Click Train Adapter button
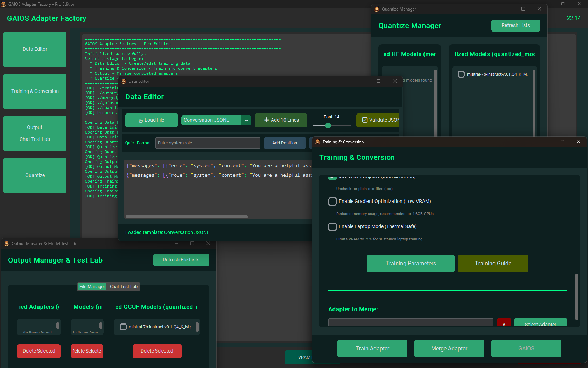588x368 pixels. click(x=372, y=349)
